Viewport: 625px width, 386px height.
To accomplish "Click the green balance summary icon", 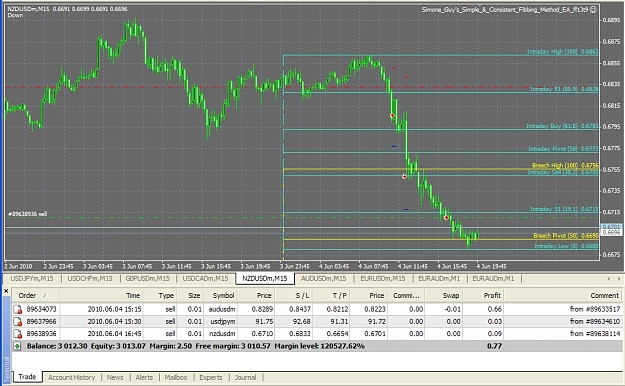I will coord(17,346).
